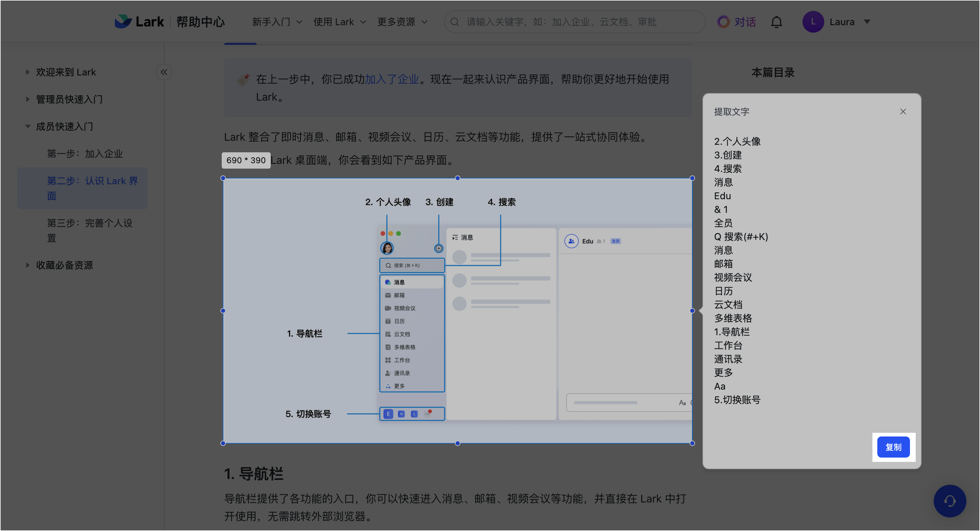Click the selected Lark interface illustration
The width and height of the screenshot is (980, 531).
pyautogui.click(x=457, y=311)
